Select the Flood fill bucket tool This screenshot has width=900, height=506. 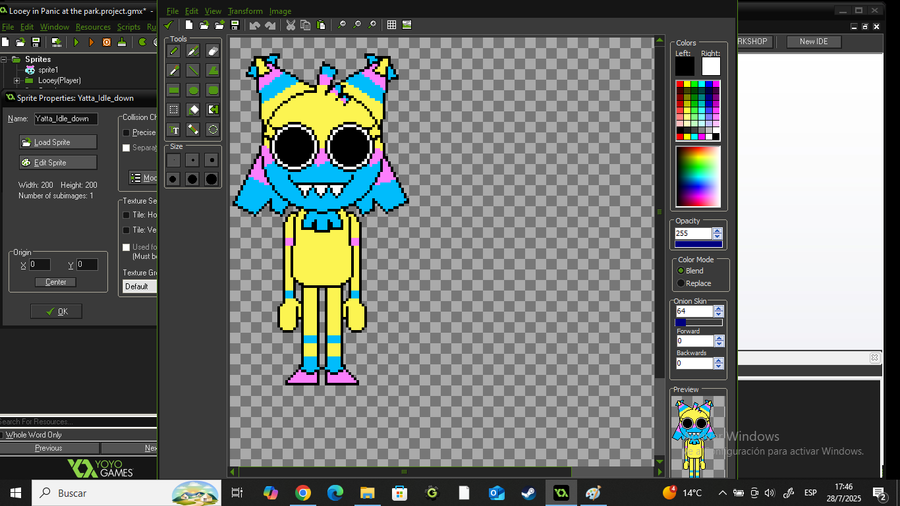click(x=193, y=110)
